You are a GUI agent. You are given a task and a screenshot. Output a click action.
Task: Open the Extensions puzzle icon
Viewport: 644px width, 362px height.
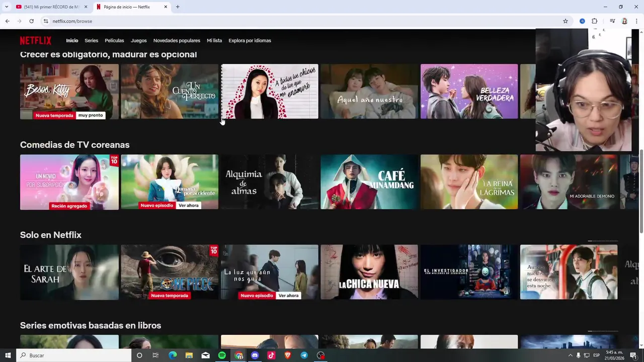click(594, 21)
